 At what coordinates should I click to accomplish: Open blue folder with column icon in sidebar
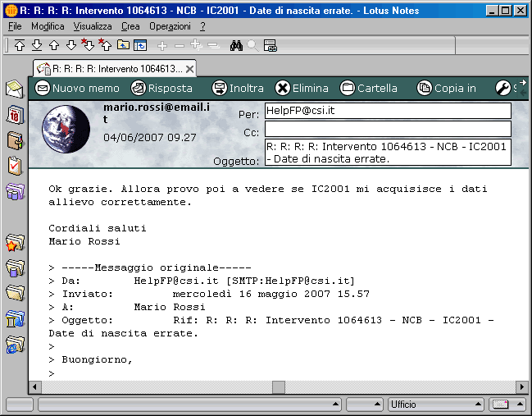coord(15,319)
